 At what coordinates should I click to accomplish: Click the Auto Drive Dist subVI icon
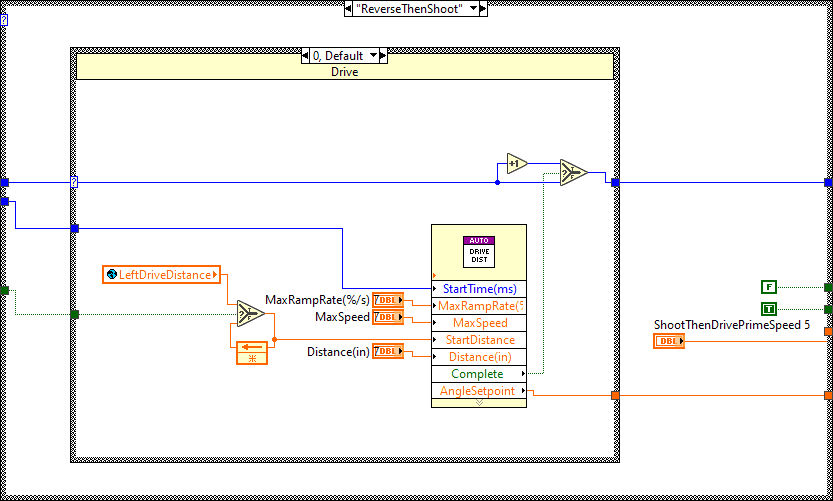tap(478, 250)
